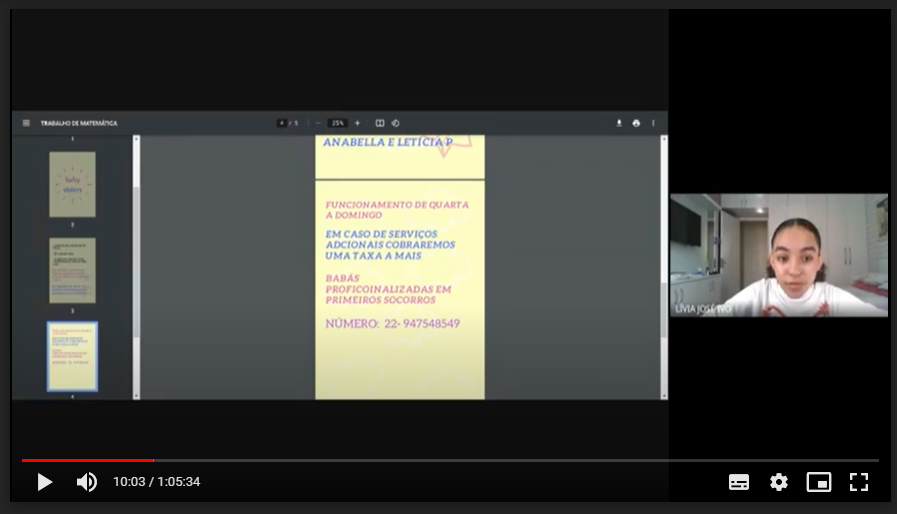Viewport: 897px width, 514px height.
Task: Open the PDF viewer more actions menu
Action: 653,123
